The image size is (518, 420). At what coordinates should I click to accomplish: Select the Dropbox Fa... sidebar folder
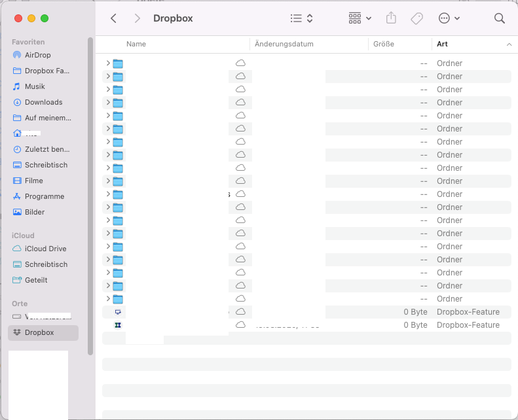(x=41, y=71)
